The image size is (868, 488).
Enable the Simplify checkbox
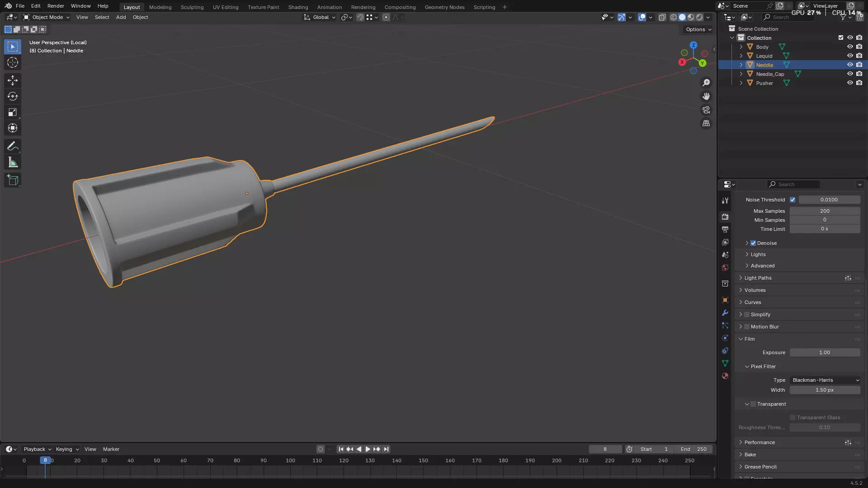coord(747,314)
